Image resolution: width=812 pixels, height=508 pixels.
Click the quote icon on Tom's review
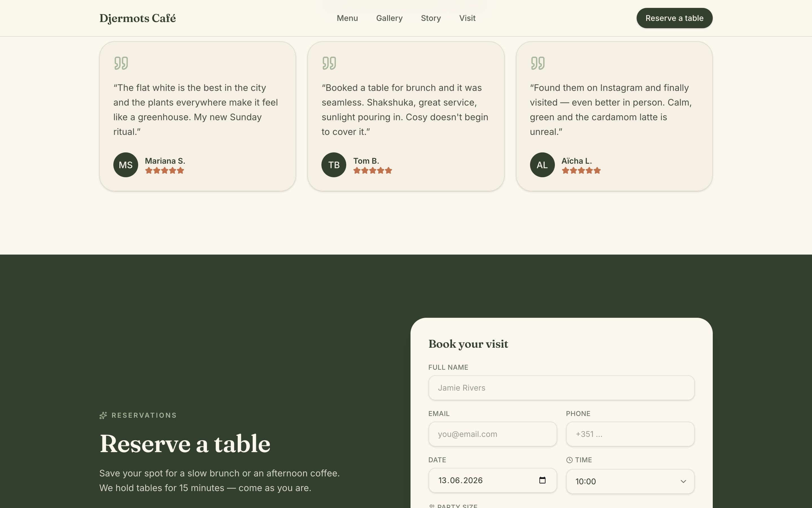[329, 63]
